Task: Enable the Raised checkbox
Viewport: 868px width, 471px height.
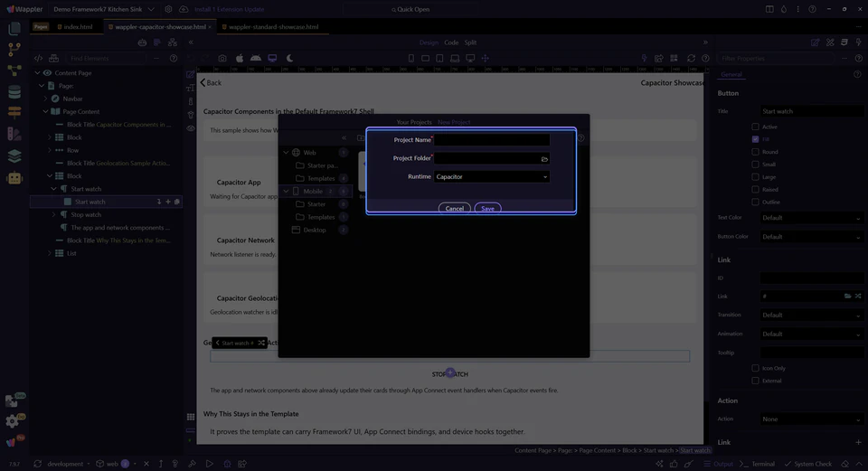Action: 755,189
